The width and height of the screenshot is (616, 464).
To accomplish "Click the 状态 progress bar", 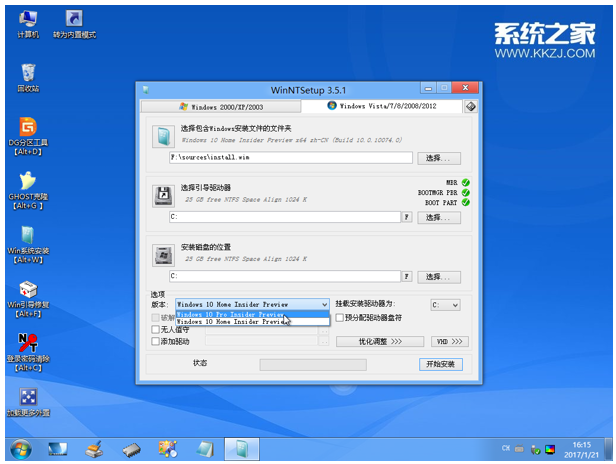I will click(313, 365).
